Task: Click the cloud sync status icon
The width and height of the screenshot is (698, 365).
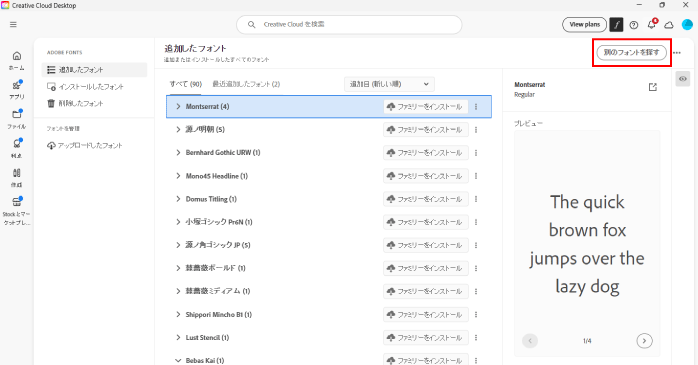Action: tap(669, 25)
